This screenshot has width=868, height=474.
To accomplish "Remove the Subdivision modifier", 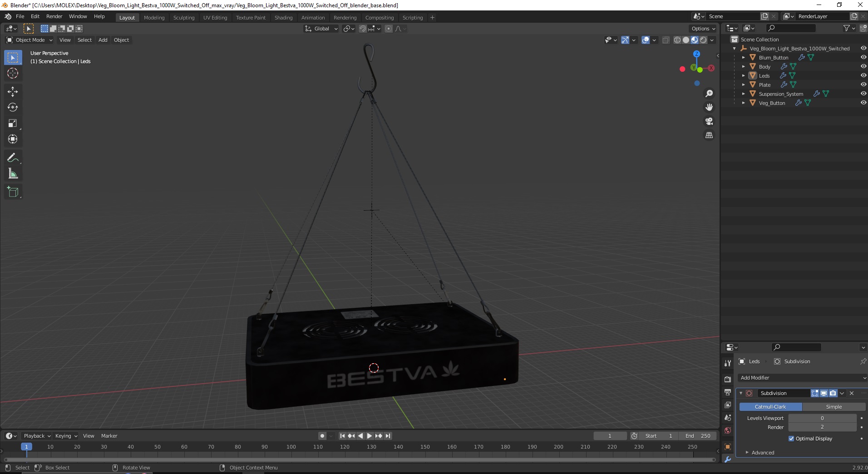I will coord(852,393).
